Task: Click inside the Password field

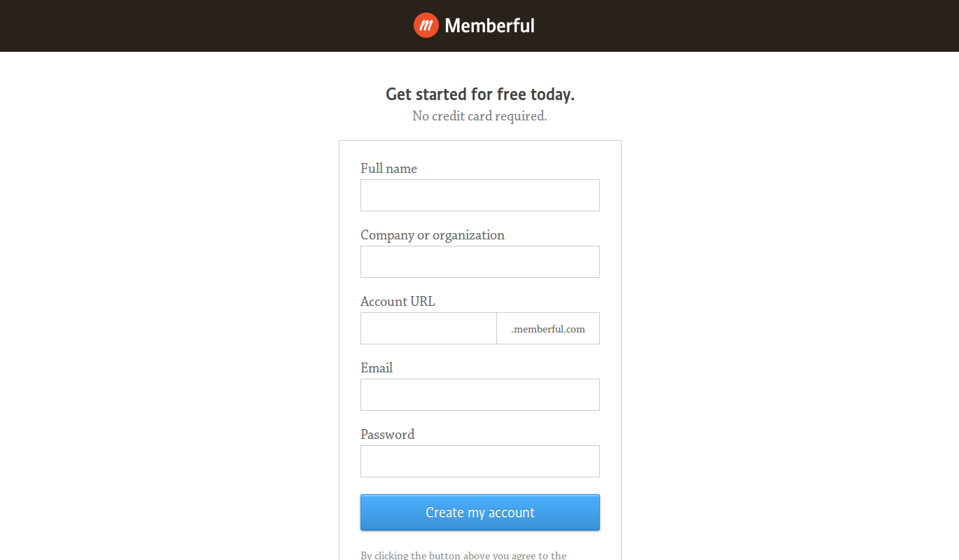Action: click(x=479, y=461)
